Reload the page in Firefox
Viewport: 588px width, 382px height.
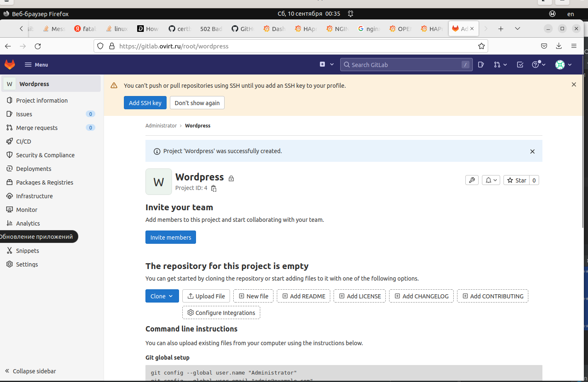pos(38,46)
